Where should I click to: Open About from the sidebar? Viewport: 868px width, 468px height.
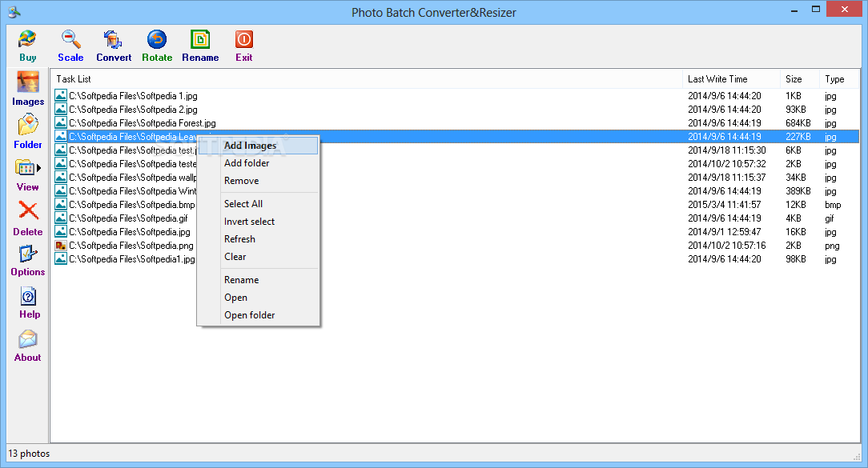coord(28,346)
